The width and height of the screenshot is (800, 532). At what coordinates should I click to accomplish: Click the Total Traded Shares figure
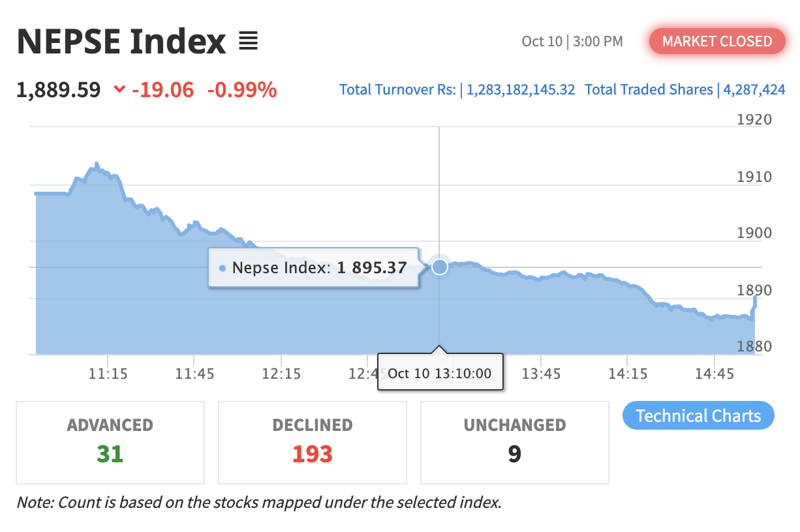click(x=754, y=90)
